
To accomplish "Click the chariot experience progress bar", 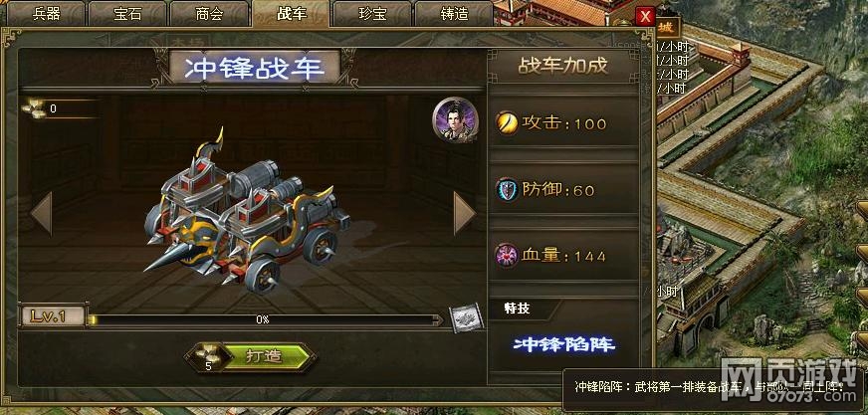I will coord(266,319).
